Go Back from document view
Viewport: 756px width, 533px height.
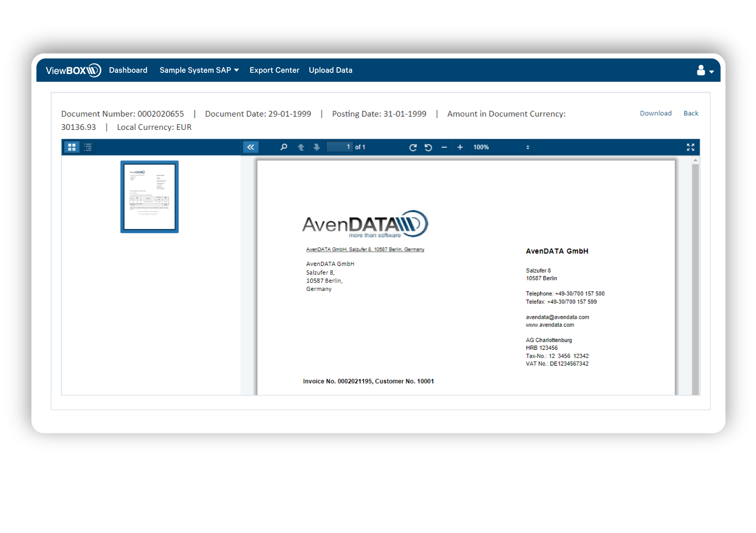[691, 113]
